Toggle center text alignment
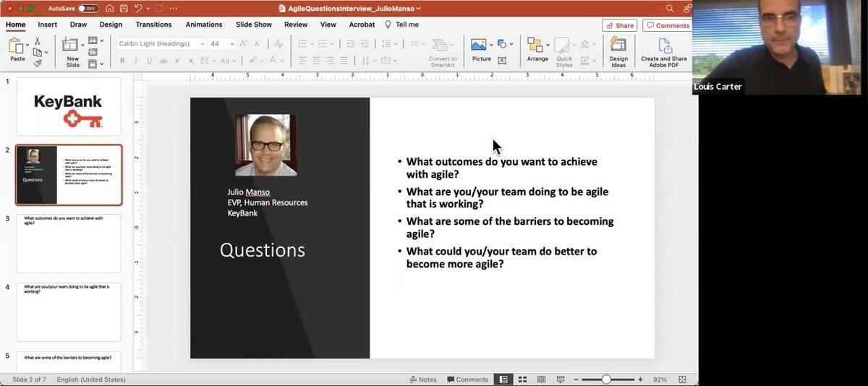This screenshot has height=386, width=868. pos(316,61)
